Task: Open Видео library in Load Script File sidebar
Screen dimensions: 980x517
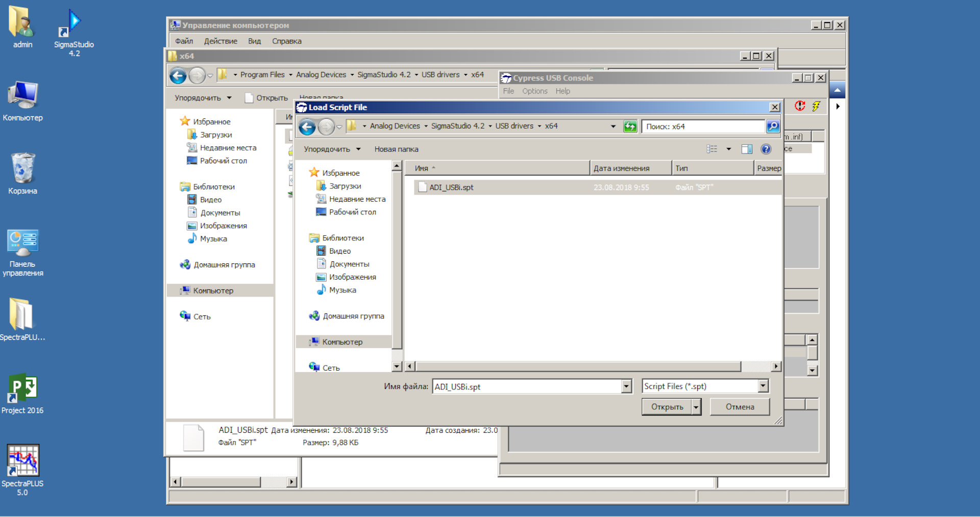Action: [x=339, y=251]
